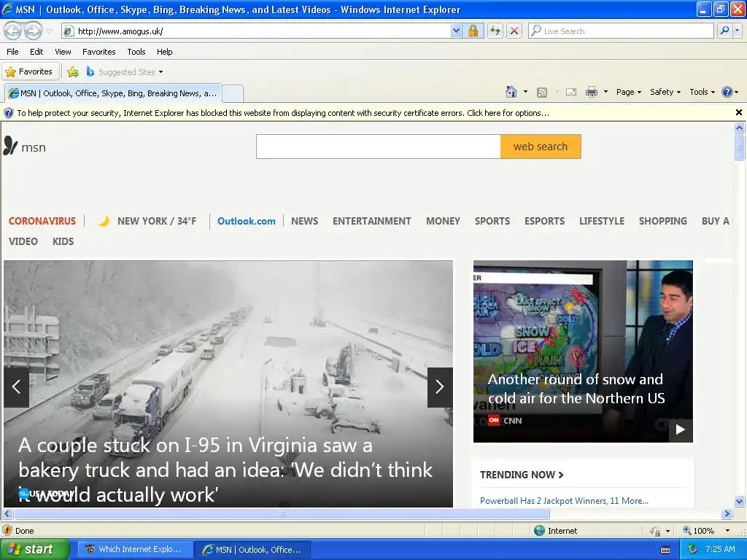Open the MONEY section link
This screenshot has height=560, width=747.
click(x=443, y=221)
